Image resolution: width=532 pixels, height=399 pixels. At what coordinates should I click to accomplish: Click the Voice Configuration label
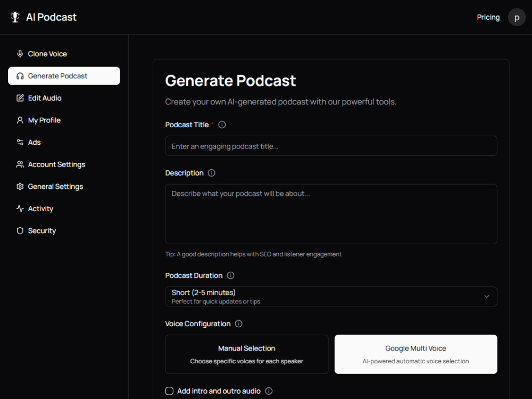click(x=198, y=323)
